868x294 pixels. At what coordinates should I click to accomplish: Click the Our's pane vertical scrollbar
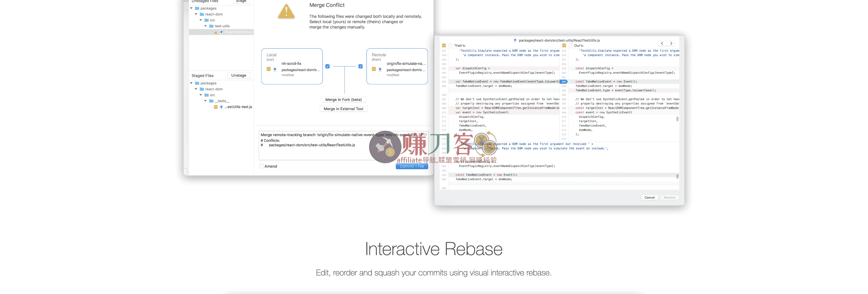[677, 119]
